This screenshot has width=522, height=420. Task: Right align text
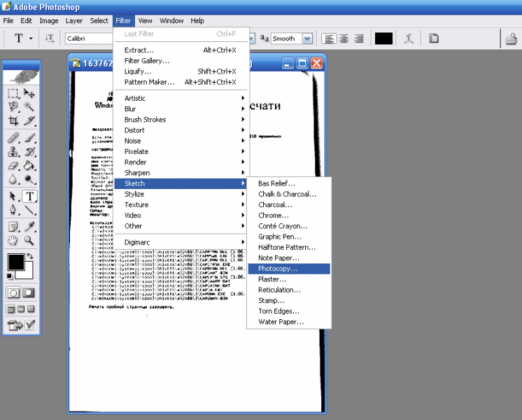[x=358, y=38]
